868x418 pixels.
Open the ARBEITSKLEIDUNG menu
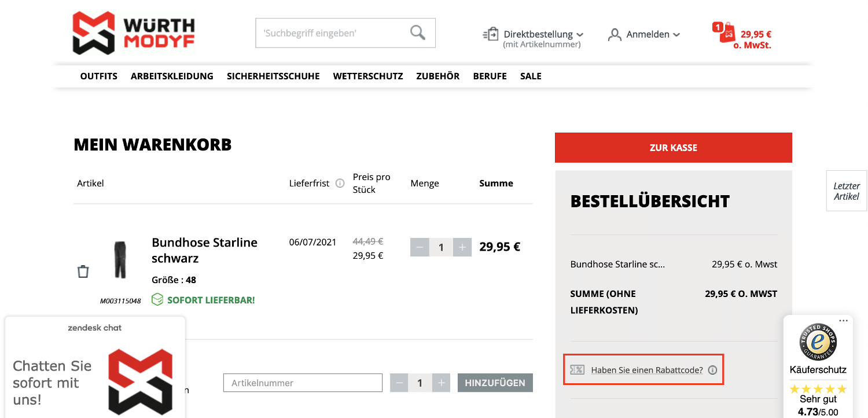coord(172,76)
